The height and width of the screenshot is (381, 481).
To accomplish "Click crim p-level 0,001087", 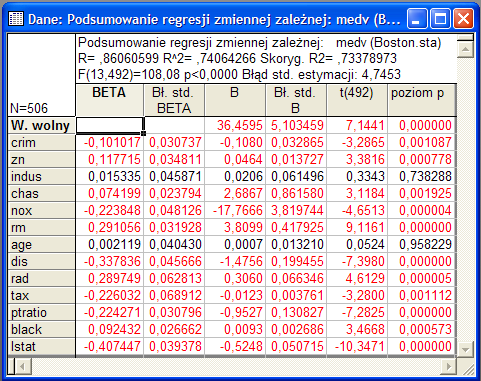I will (x=422, y=143).
